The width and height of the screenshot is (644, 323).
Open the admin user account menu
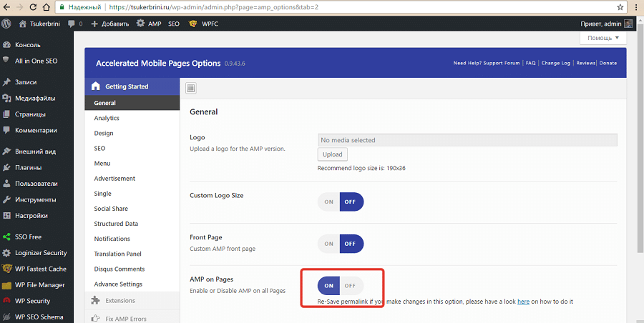coord(607,24)
